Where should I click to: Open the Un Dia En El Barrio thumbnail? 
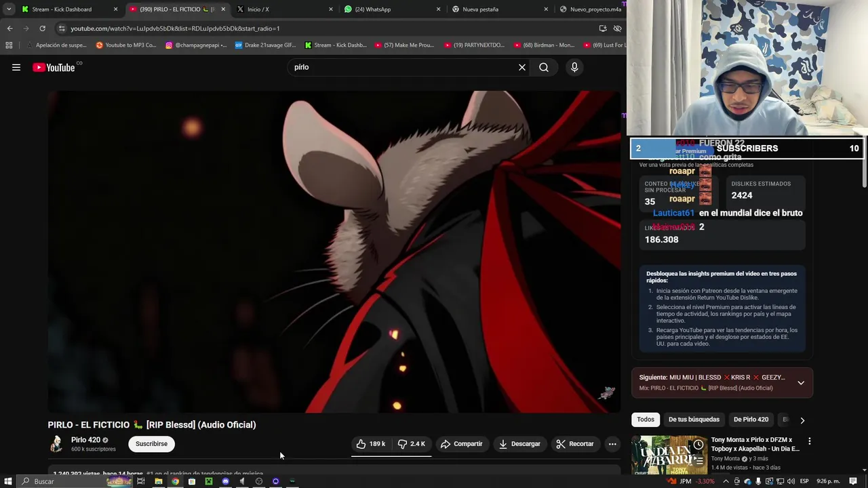click(x=669, y=455)
